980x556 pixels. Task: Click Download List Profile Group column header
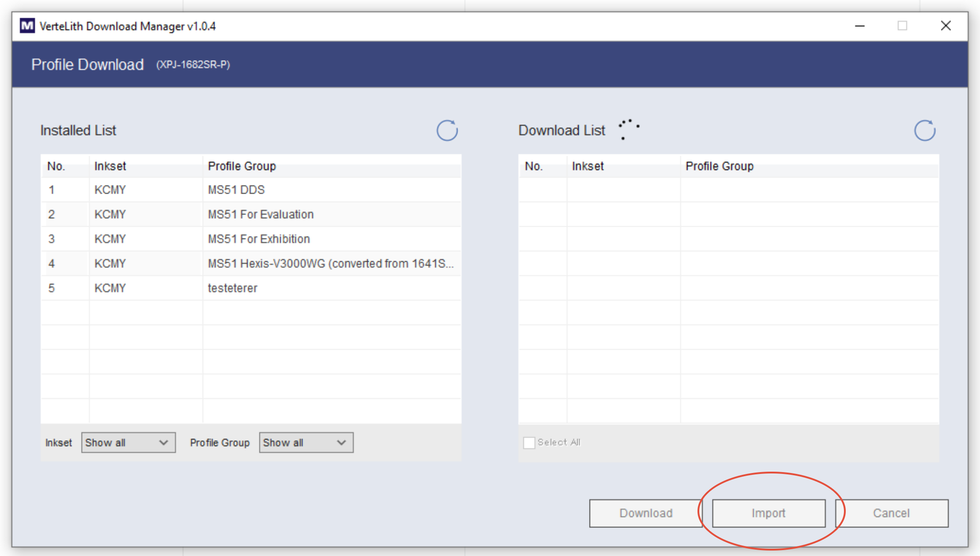click(719, 166)
